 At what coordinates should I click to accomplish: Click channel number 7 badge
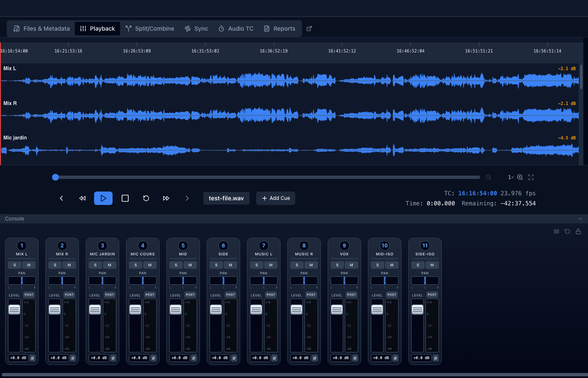coord(264,246)
